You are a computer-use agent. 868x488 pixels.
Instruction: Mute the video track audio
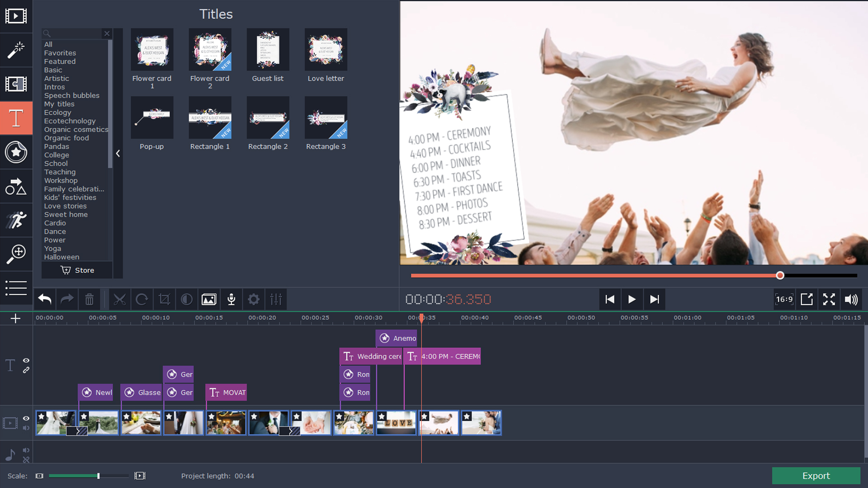tap(26, 427)
